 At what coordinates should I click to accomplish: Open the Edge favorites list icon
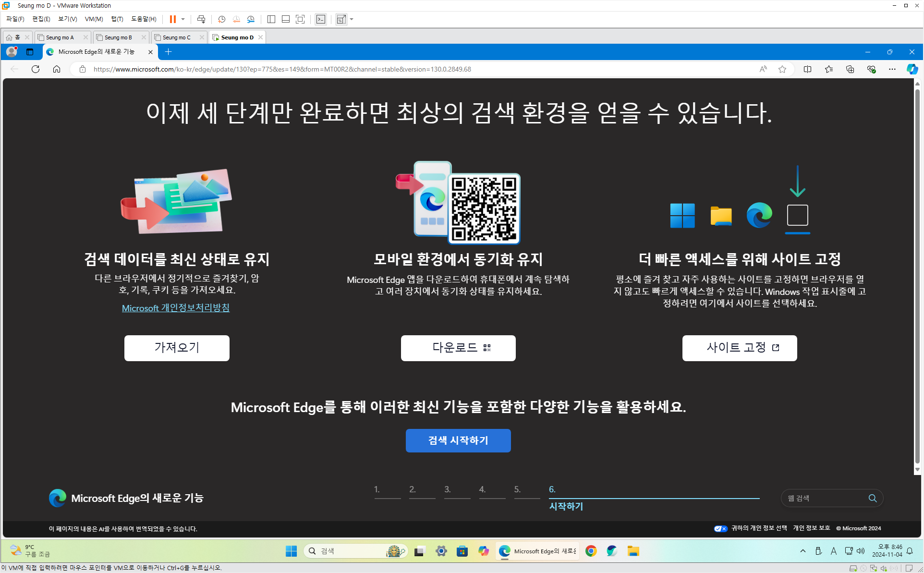(x=829, y=69)
